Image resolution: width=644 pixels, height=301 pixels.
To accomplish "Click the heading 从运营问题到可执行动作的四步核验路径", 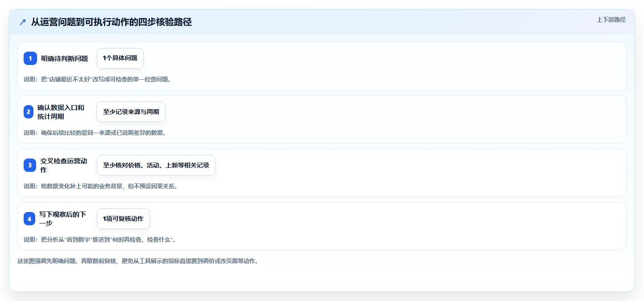I will [x=111, y=22].
